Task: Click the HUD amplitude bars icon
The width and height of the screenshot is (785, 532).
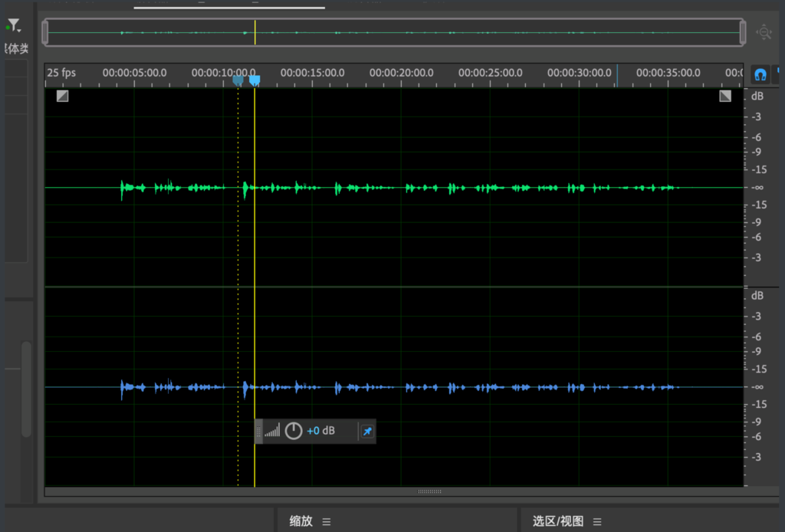Action: coord(272,430)
